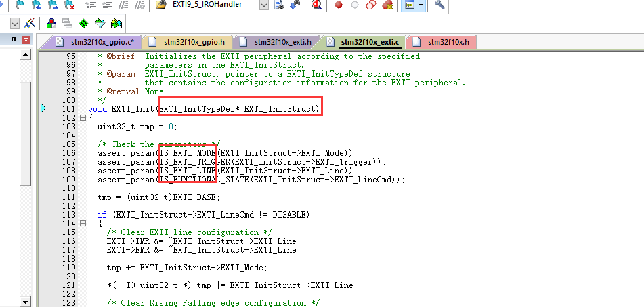Click the find text document icon
This screenshot has height=307, width=644.
point(279,5)
